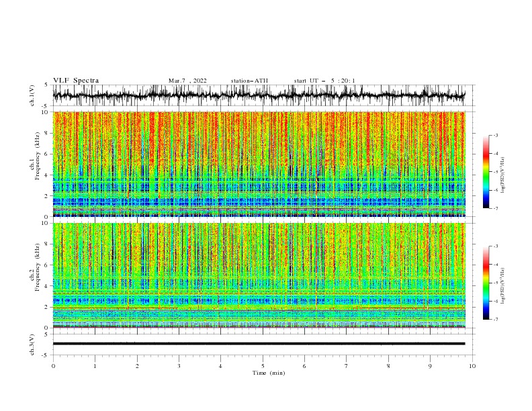
Task: Click the ch.1 spectrogram color bar
Action: click(486, 172)
